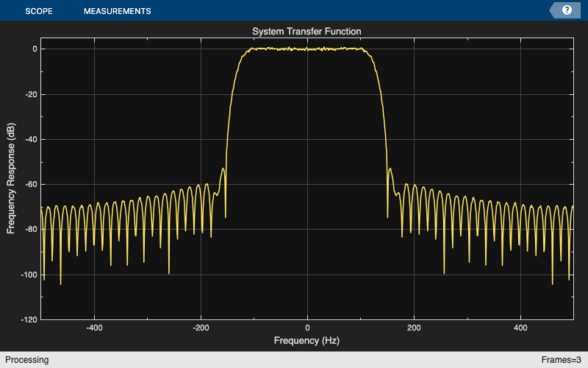Screen dimensions: 588x368
Task: Select the Frequency Response (dB) y-axis label
Action: coord(11,178)
